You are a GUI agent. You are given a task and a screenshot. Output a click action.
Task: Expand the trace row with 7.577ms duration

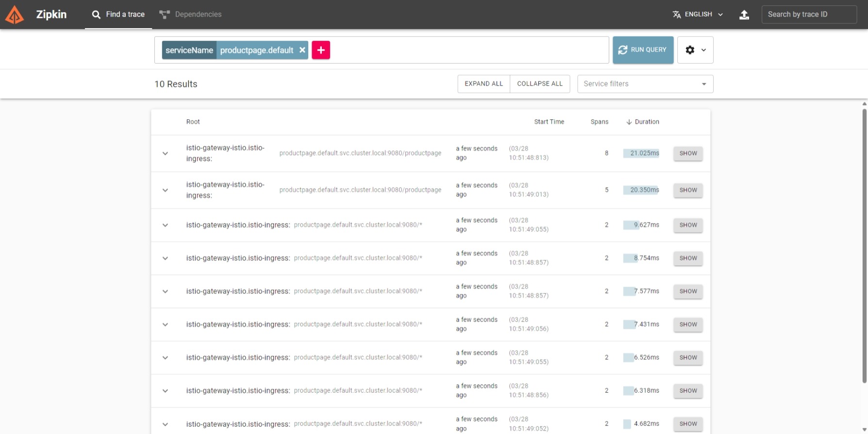tap(165, 291)
